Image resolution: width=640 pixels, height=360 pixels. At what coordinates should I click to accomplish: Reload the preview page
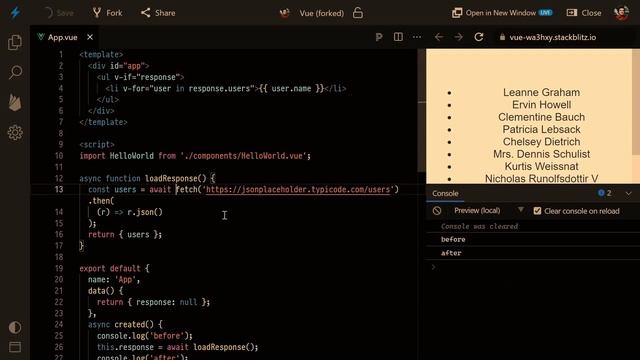(x=479, y=37)
